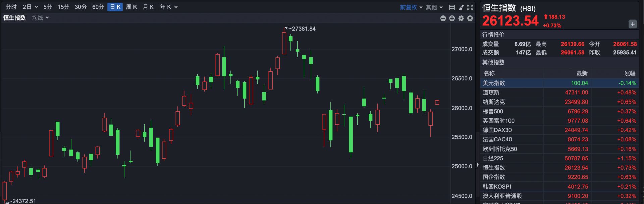Viewport: 644px width, 204px height.
Task: Open chart indicator settings gear
Action: 461,18
